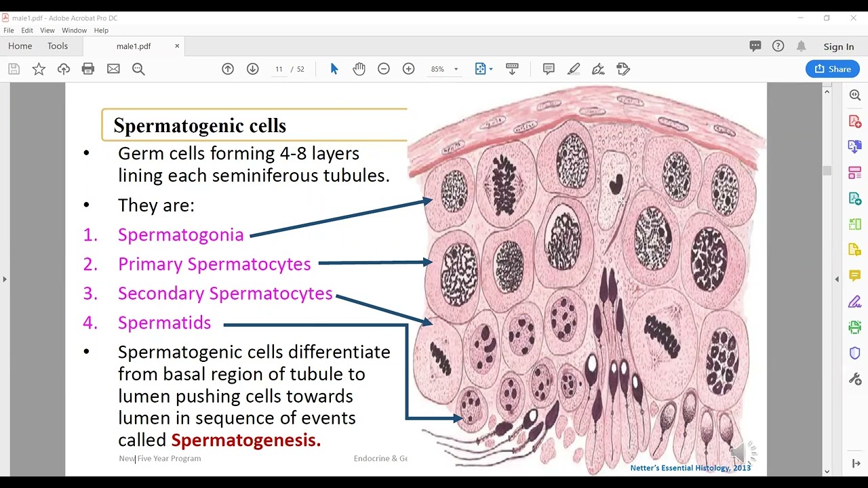The width and height of the screenshot is (868, 488).
Task: Click the Save file icon
Action: pyautogui.click(x=14, y=68)
